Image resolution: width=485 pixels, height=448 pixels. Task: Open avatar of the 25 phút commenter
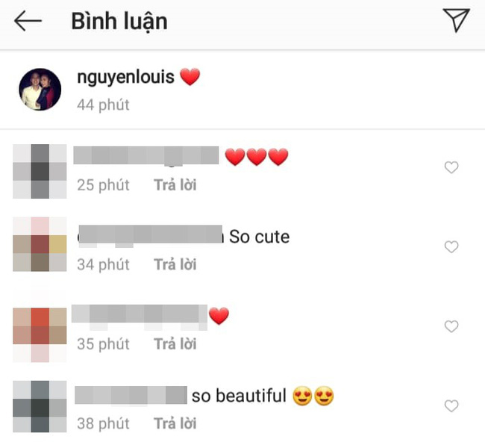click(40, 171)
